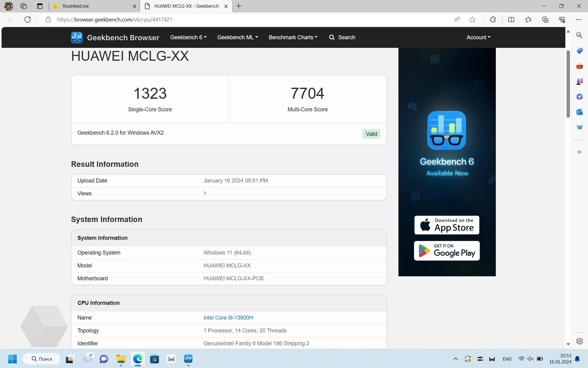The height and width of the screenshot is (368, 588).
Task: Click the Geekbench 6 App Store download icon
Action: 447,225
